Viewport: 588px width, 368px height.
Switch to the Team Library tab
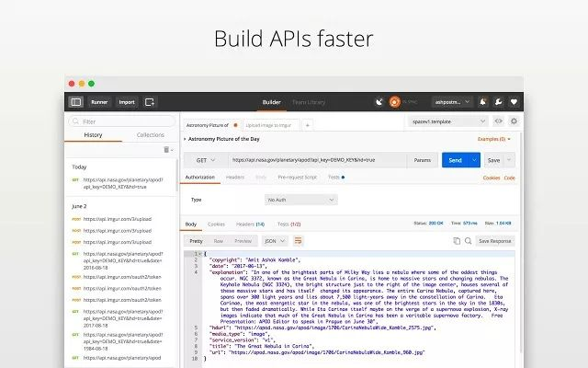tap(309, 102)
